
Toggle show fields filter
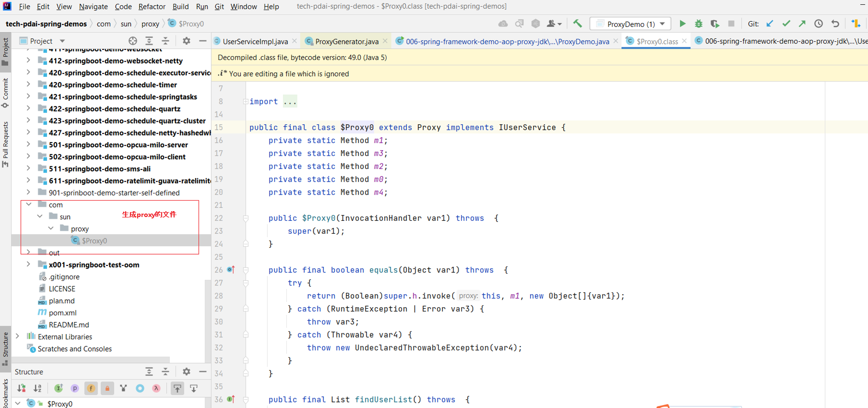coord(91,388)
